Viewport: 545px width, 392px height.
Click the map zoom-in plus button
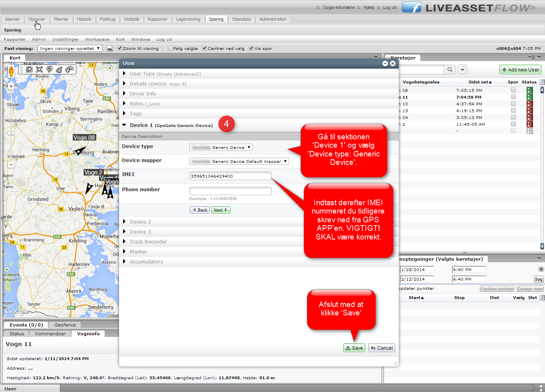pyautogui.click(x=11, y=86)
